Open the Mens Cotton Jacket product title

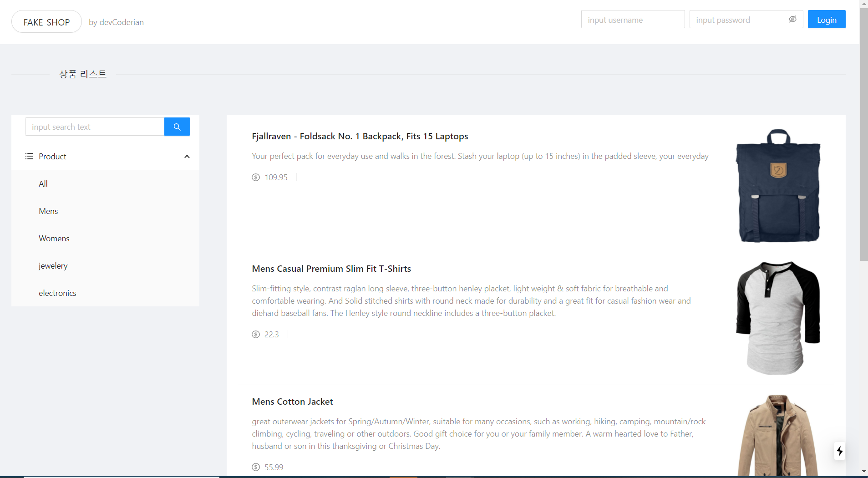(292, 402)
